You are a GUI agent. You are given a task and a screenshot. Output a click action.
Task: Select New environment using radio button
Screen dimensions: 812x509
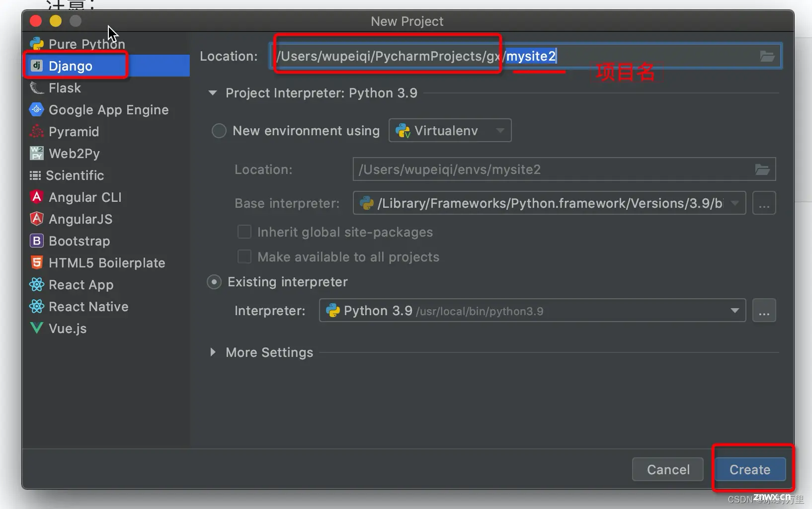click(219, 131)
